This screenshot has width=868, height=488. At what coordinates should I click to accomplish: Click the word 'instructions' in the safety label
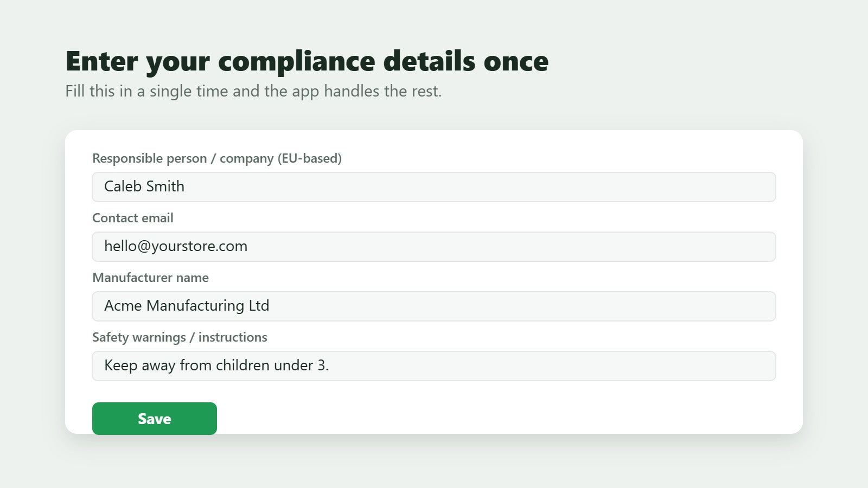pyautogui.click(x=233, y=337)
